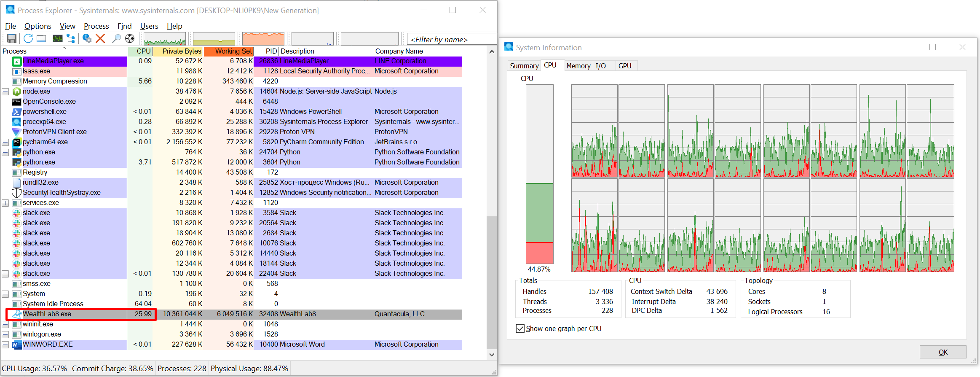Expand the services.exe process tree

point(5,203)
